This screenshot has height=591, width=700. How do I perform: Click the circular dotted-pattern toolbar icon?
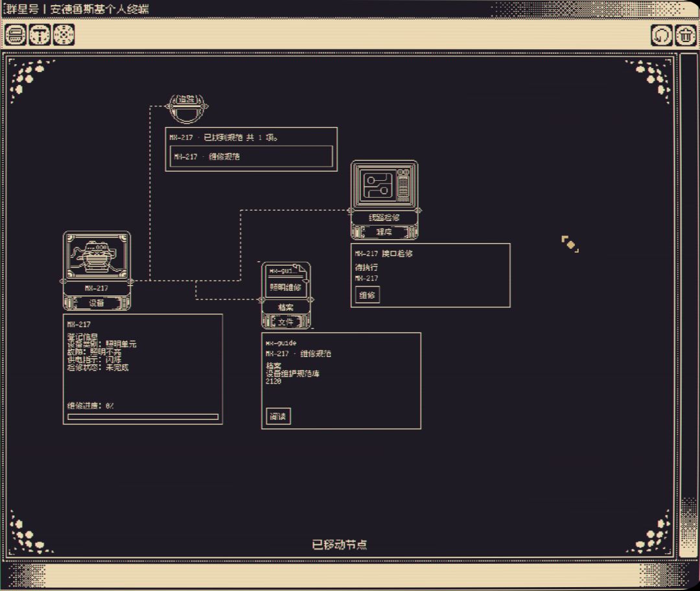tap(64, 35)
